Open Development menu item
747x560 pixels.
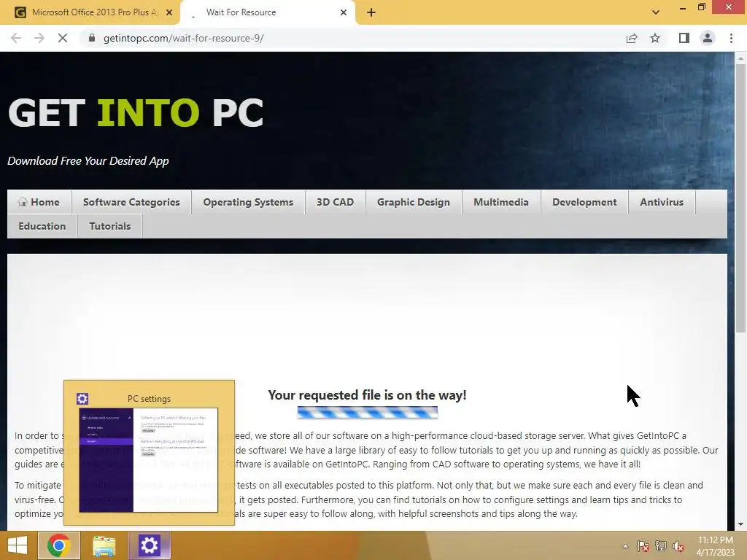tap(584, 202)
